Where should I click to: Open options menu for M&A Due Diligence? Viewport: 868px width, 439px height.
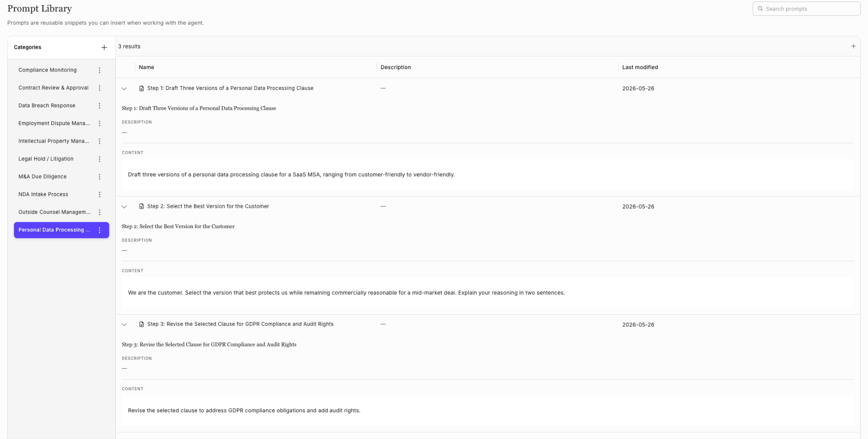[x=100, y=177]
